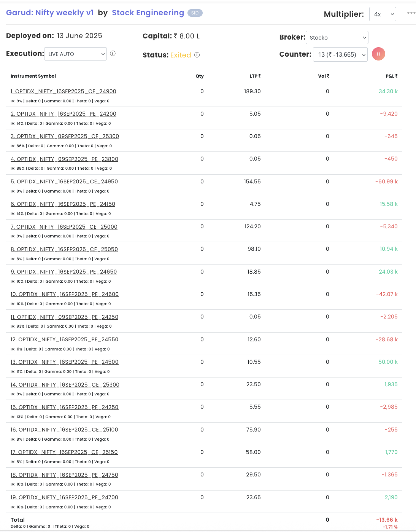Expand the Broker Stocko dropdown
The height and width of the screenshot is (532, 416).
(337, 38)
